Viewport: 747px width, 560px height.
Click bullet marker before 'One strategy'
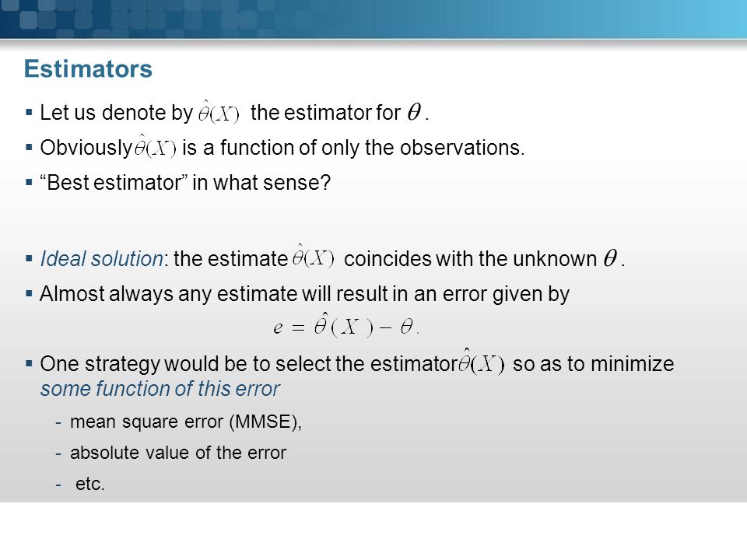click(x=29, y=364)
